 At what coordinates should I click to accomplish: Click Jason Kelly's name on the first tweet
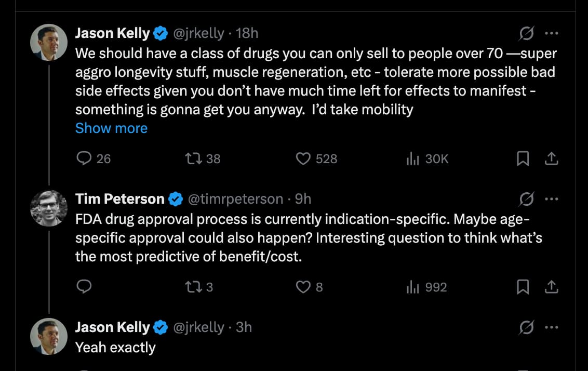tap(112, 34)
